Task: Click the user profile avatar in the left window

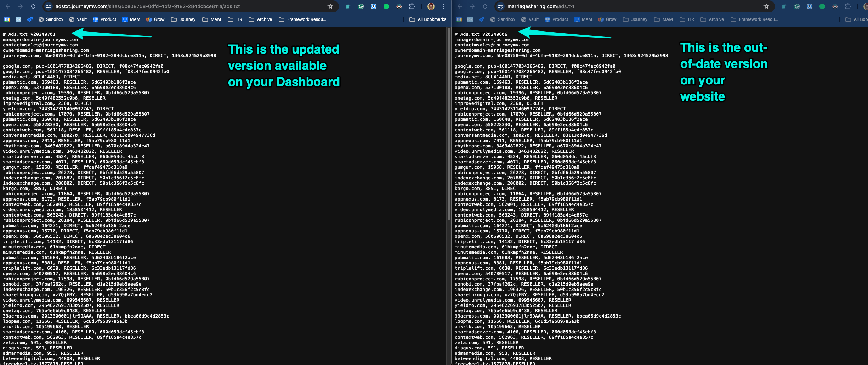Action: [x=431, y=6]
